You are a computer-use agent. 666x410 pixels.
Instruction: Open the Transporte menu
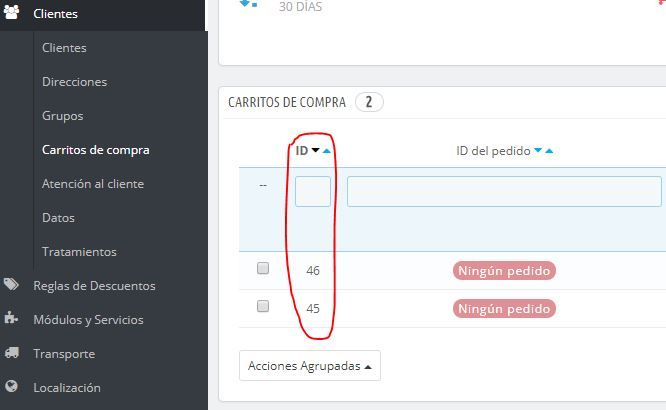point(64,353)
